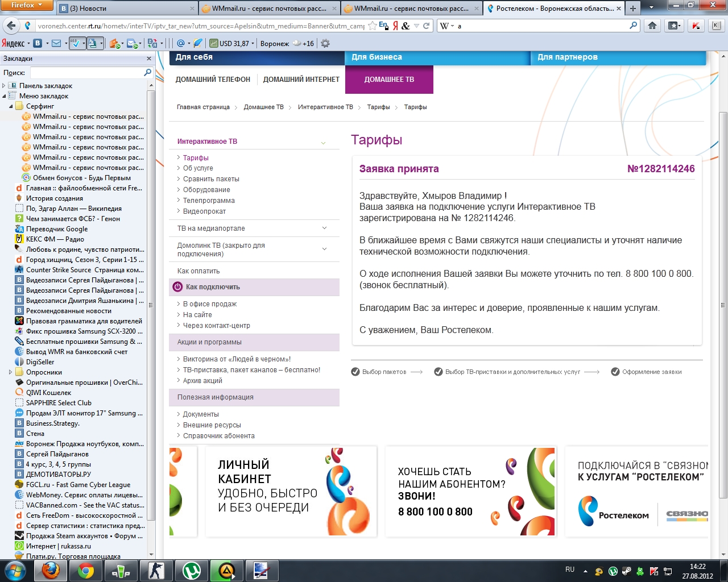This screenshot has height=582, width=728.
Task: Open a new tab with the plus button
Action: (x=632, y=8)
